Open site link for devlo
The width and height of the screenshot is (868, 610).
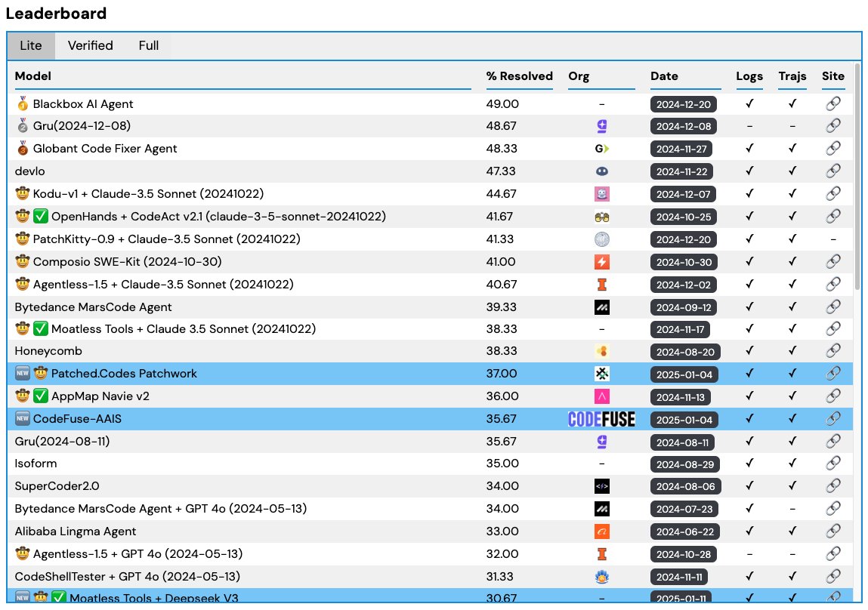click(833, 171)
